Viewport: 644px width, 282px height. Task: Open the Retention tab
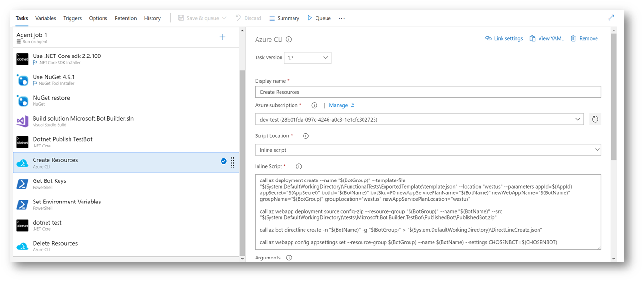[126, 18]
